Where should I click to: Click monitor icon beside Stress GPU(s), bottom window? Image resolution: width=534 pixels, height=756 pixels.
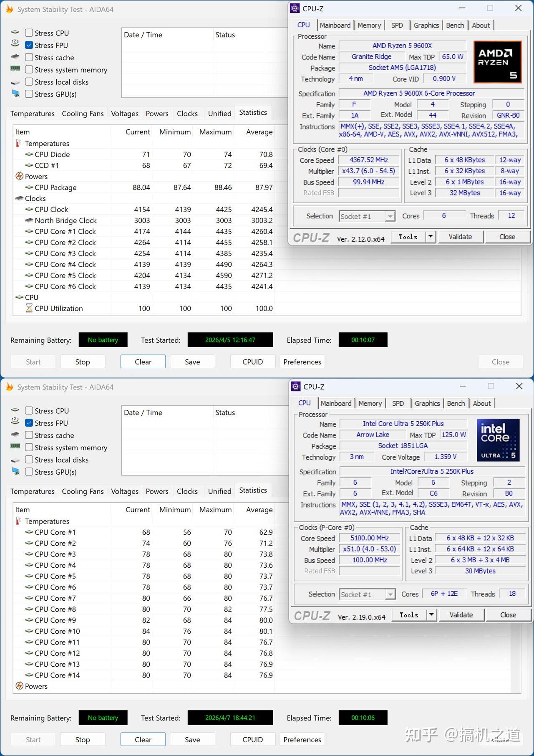coord(16,471)
